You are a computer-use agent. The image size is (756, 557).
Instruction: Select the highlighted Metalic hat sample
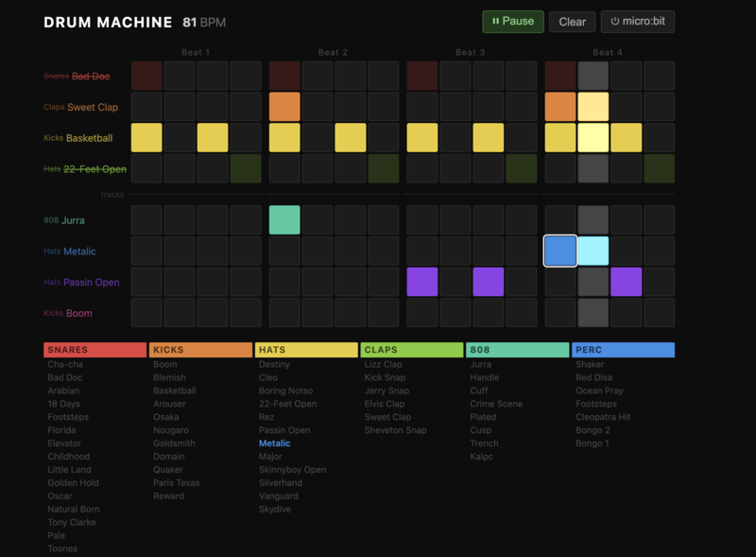[274, 444]
